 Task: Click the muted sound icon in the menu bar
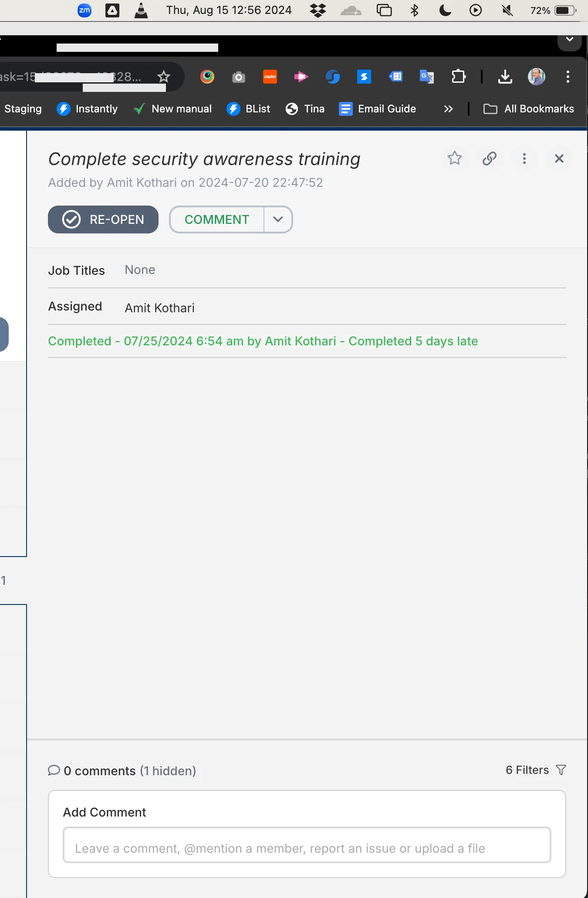tap(507, 10)
